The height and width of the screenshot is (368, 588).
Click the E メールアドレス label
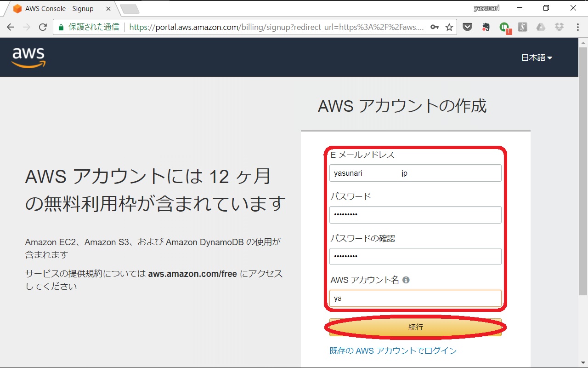(362, 155)
